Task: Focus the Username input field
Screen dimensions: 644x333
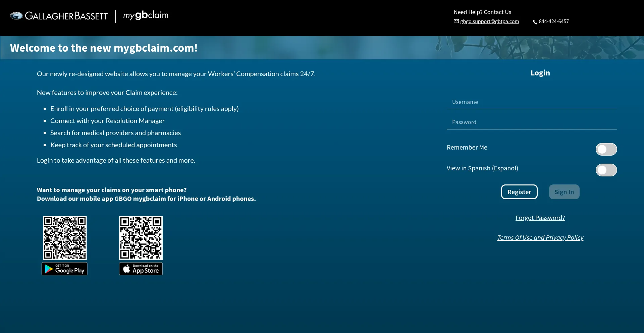Action: tap(532, 102)
